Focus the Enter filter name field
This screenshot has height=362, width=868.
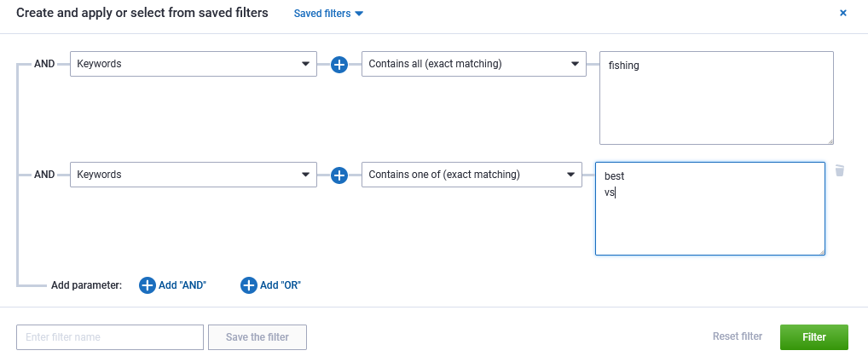110,337
